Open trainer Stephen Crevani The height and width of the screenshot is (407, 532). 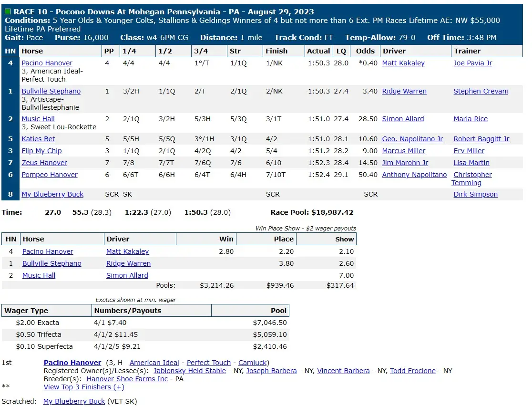point(481,91)
